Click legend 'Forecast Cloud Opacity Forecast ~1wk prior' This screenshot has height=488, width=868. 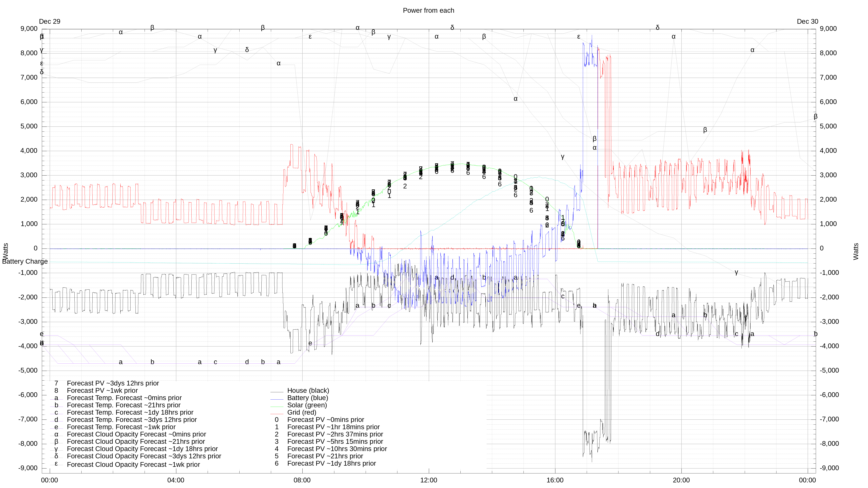click(x=133, y=465)
